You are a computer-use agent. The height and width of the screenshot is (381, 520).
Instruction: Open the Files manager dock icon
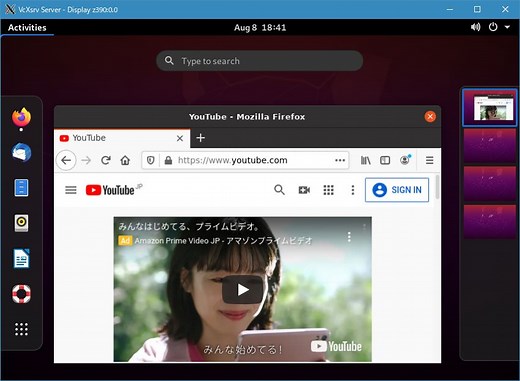click(21, 188)
